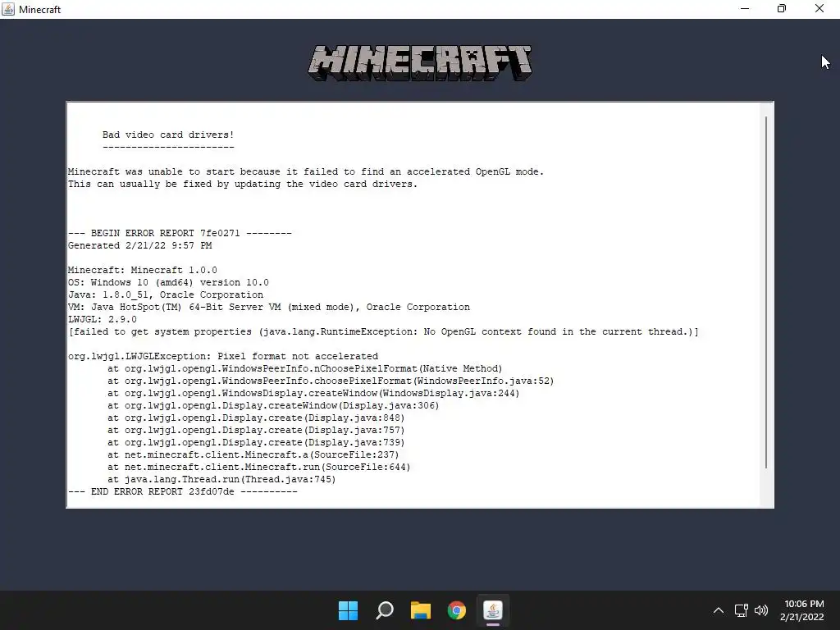The image size is (840, 630).
Task: Click 'WindowsPeerInfo.java:52' stack line
Action: tap(331, 381)
